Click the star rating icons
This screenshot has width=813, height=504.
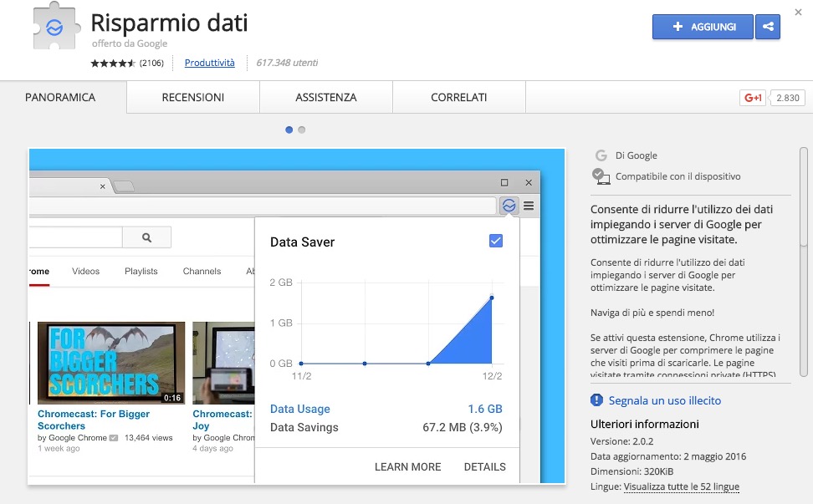click(113, 64)
